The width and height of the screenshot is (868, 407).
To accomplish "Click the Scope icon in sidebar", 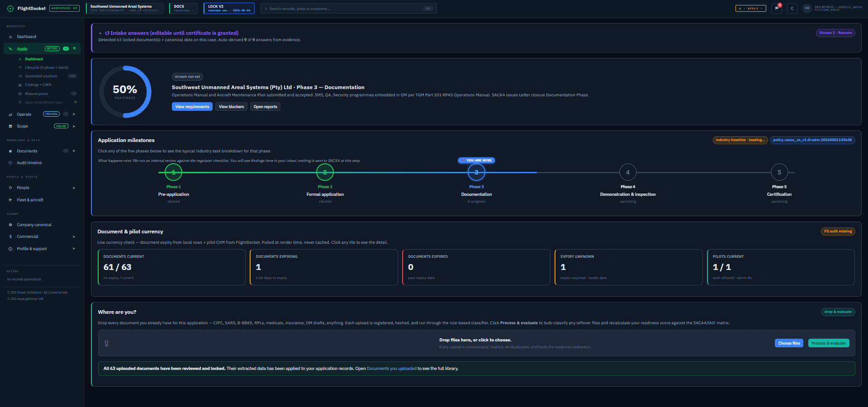I will [x=10, y=126].
